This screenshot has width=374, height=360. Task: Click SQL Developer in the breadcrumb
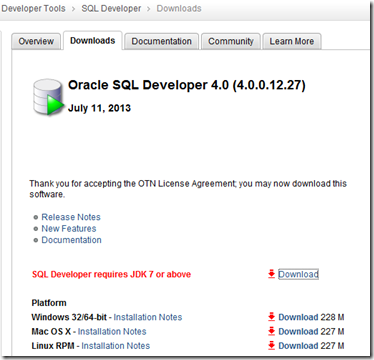[111, 9]
